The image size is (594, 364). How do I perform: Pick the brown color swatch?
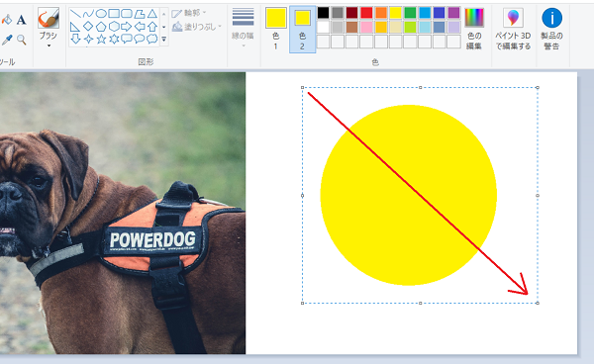pyautogui.click(x=351, y=28)
